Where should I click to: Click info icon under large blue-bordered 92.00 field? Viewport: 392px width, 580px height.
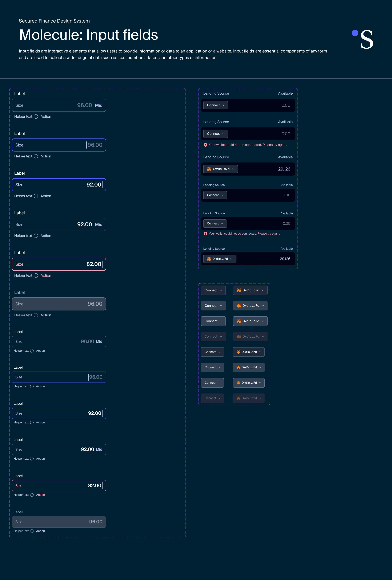[x=36, y=196]
